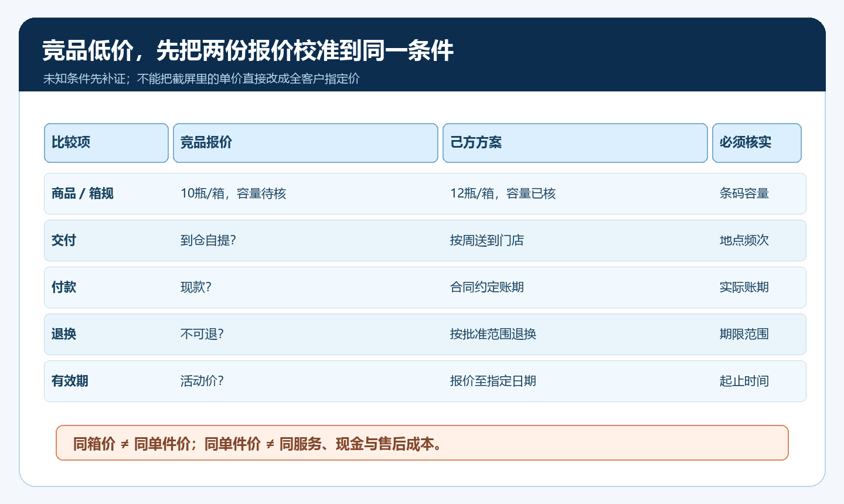Click the 合同约定账期 cell

pos(487,287)
